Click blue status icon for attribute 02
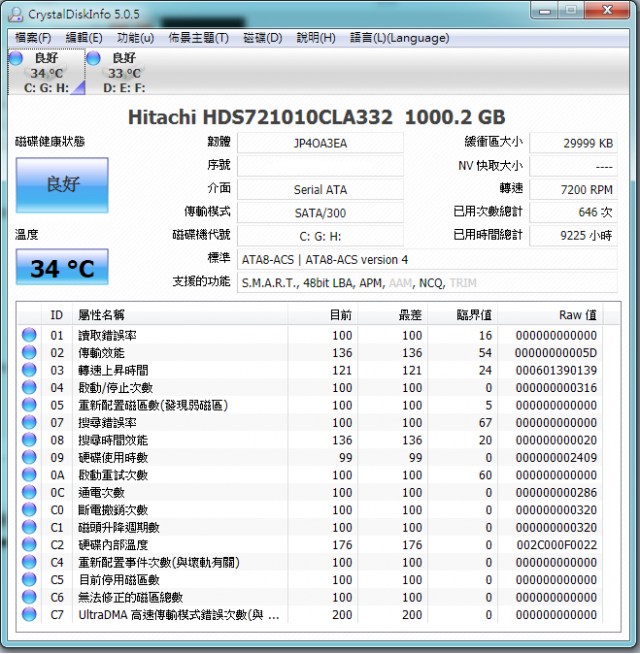Screen dimensions: 640x654 [x=29, y=352]
